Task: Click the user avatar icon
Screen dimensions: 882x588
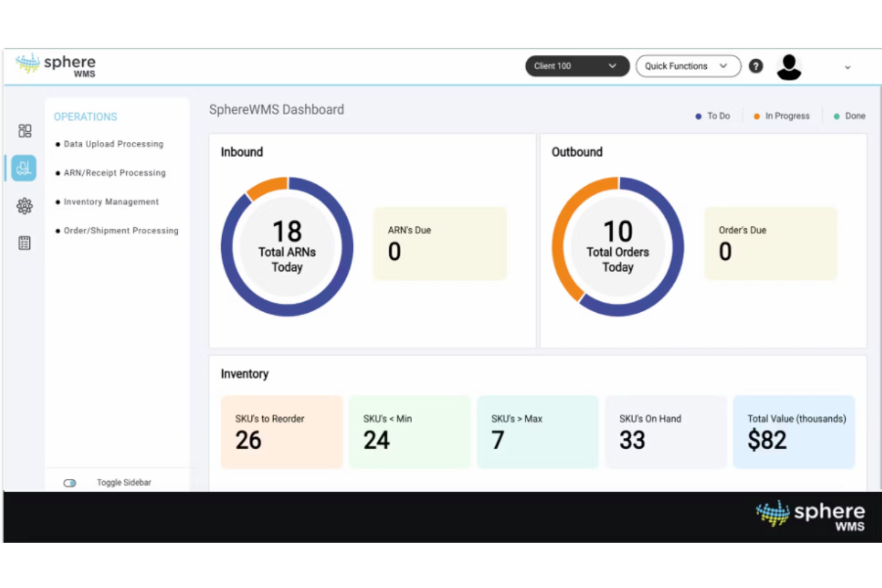Action: (x=788, y=66)
